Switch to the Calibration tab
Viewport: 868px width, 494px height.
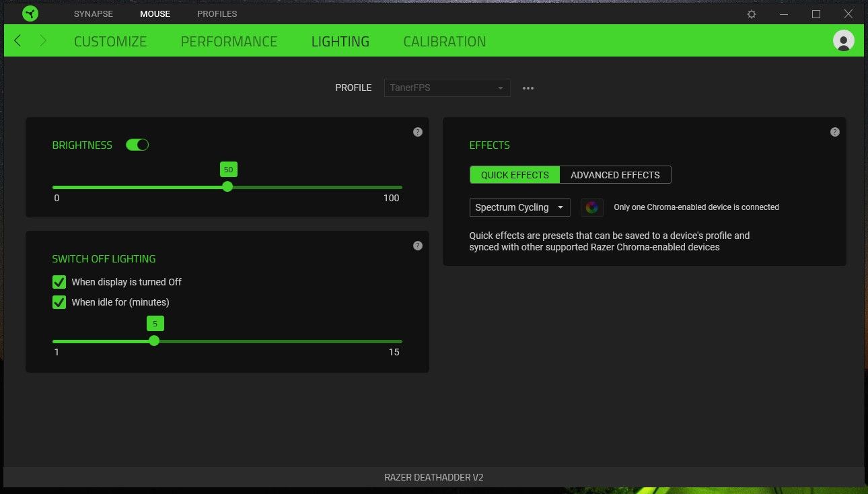click(x=445, y=42)
